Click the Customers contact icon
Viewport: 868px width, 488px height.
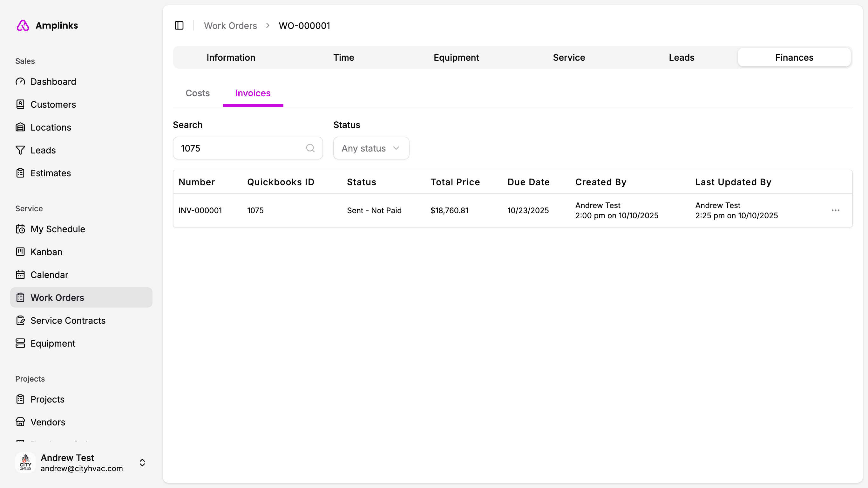tap(20, 105)
